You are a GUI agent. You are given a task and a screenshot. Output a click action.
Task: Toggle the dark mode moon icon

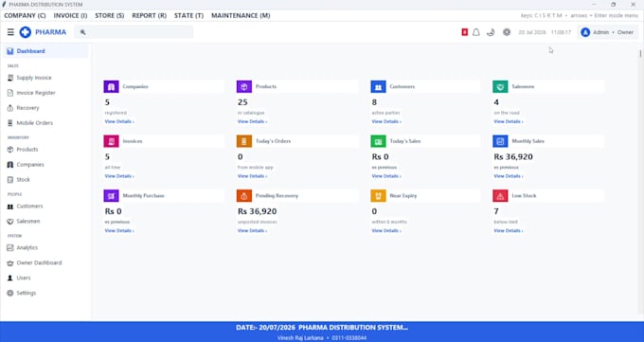tap(491, 32)
